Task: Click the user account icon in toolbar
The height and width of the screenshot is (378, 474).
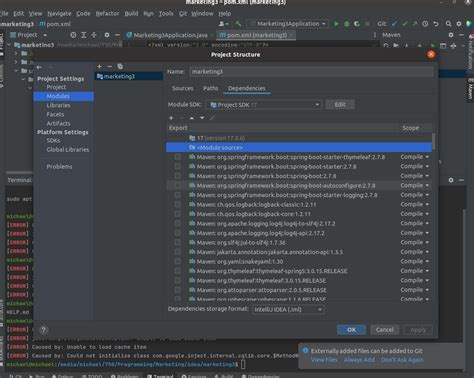Action: tap(223, 24)
